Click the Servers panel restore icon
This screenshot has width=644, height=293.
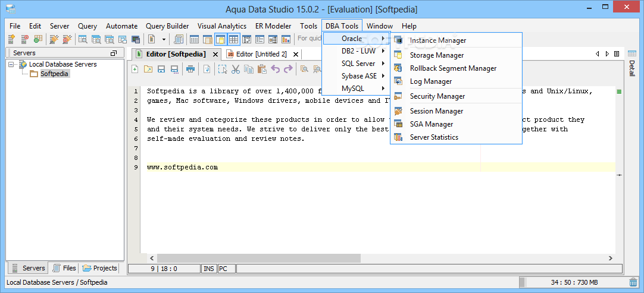[114, 53]
